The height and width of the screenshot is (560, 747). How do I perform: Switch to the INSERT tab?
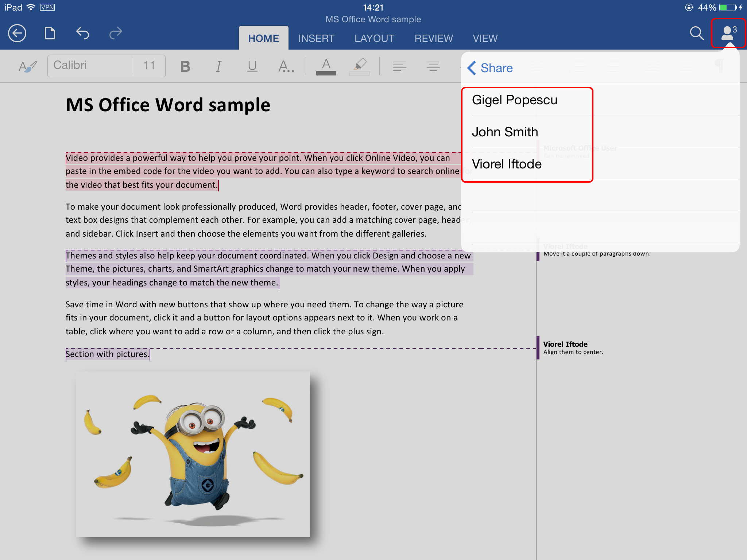point(316,38)
